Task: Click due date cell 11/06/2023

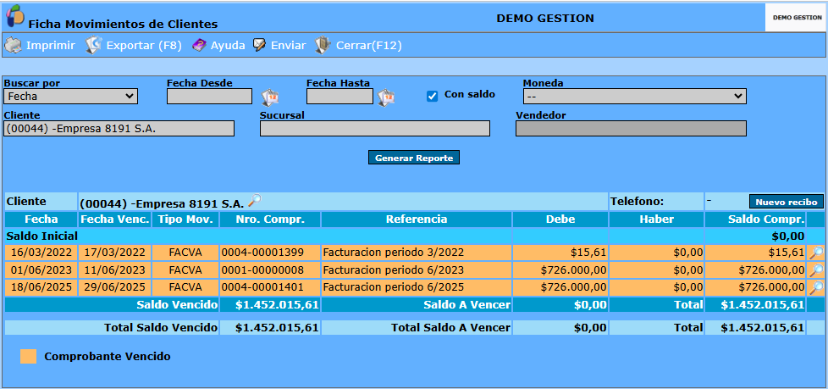Action: 115,271
